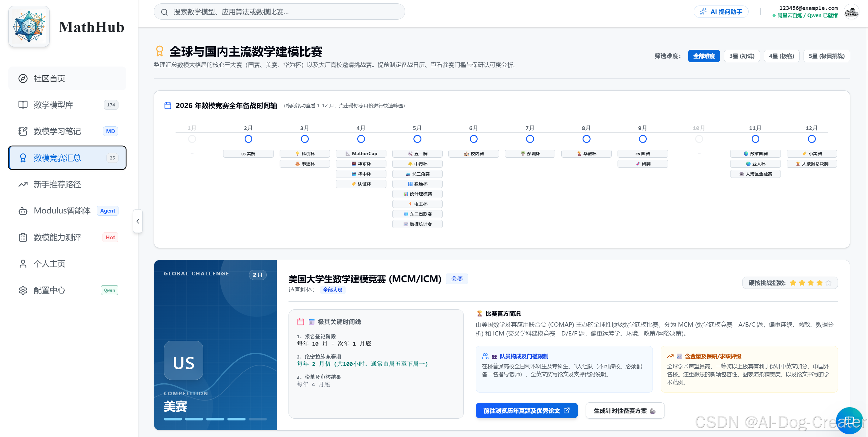Click the 深圳杯 chip under 7月
Viewport: 868px width, 437px height.
coord(530,154)
